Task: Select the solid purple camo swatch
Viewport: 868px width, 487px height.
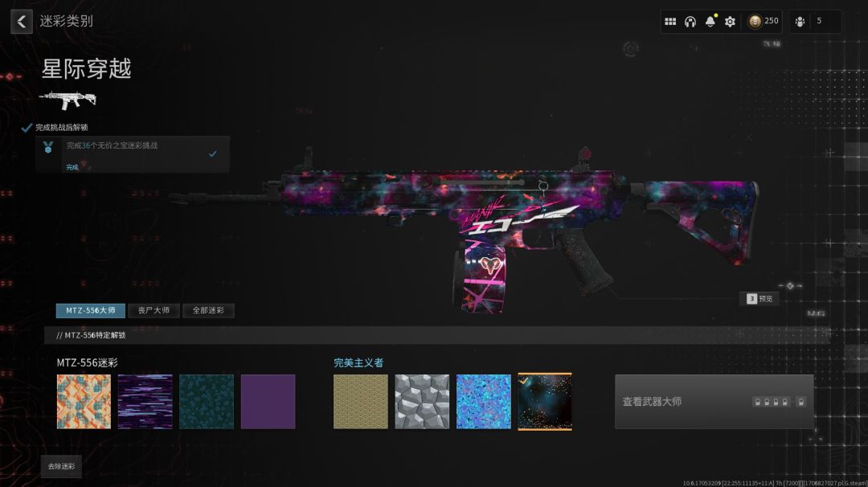Action: (x=268, y=402)
